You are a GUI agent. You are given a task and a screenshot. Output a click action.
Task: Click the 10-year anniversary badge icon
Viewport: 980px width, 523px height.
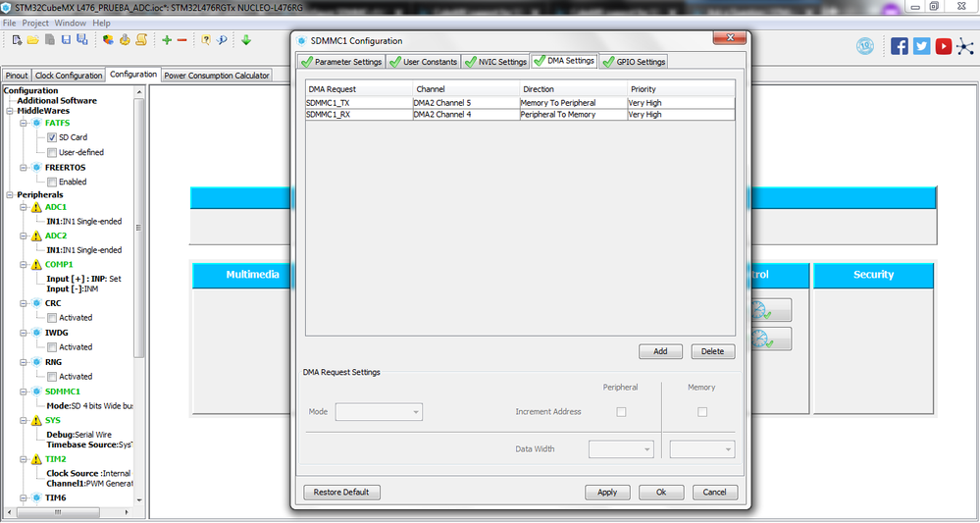865,46
